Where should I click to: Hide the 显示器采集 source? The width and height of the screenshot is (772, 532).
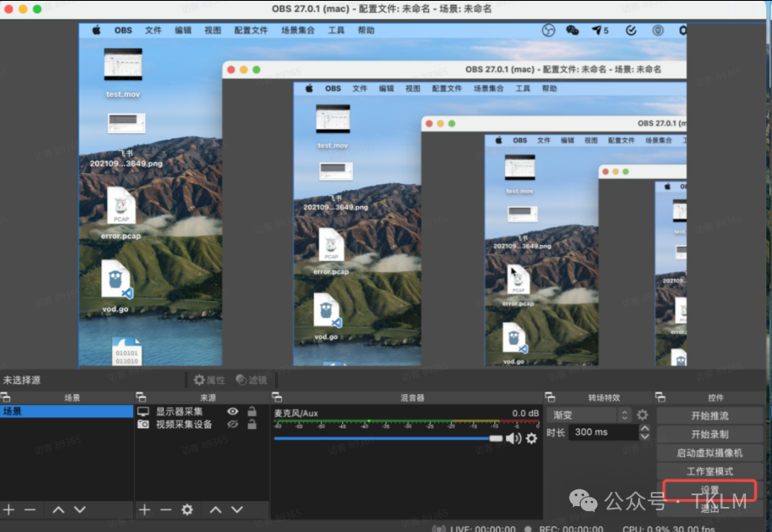coord(233,412)
